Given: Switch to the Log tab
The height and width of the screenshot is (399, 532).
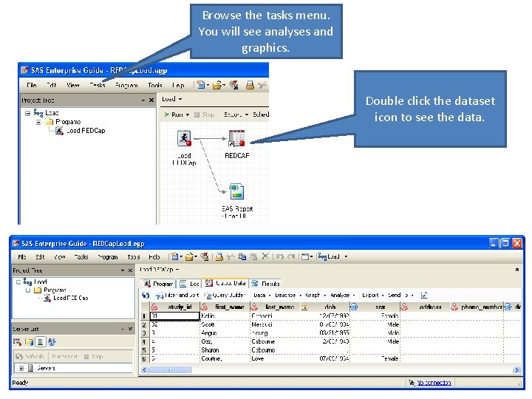Looking at the screenshot, I should 190,283.
